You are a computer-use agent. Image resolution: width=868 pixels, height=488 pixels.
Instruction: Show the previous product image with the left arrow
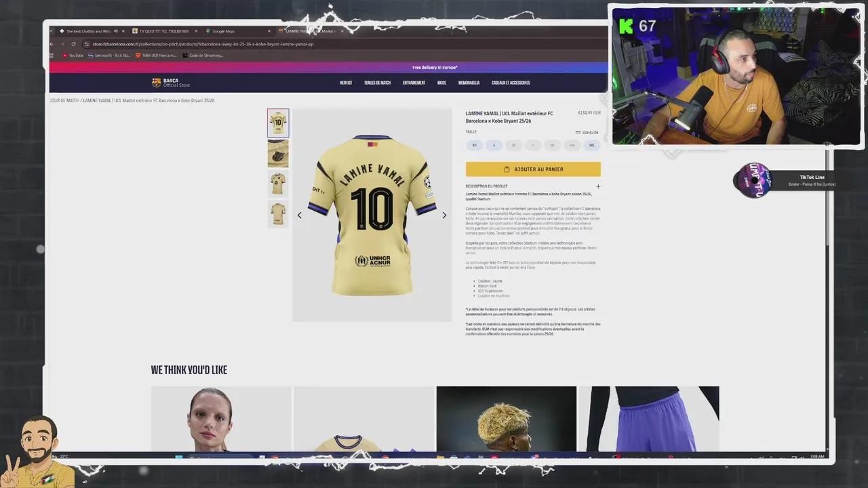tap(300, 216)
